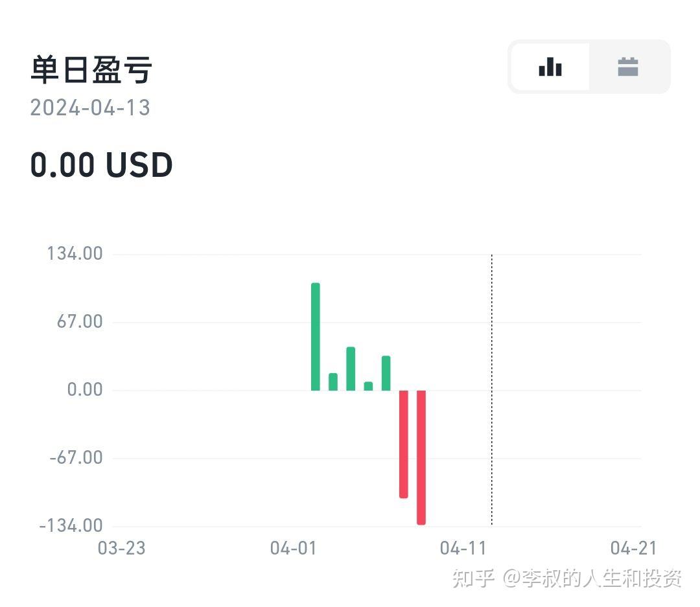Click the tallest green profit bar
700x607 pixels.
tap(316, 337)
